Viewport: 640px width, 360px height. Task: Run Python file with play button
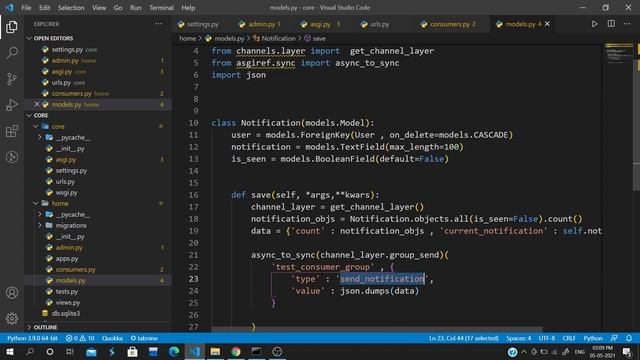594,24
